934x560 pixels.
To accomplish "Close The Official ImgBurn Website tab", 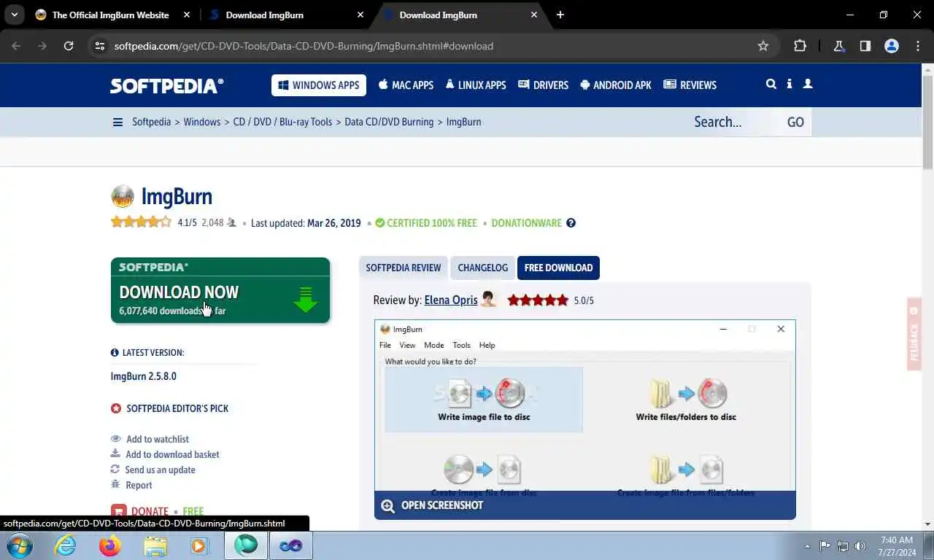I will 186,15.
